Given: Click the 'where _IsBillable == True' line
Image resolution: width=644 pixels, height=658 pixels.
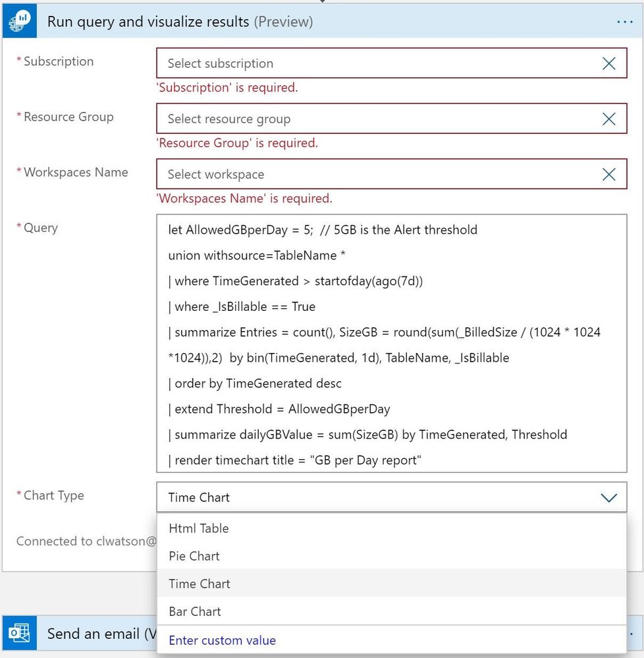Looking at the screenshot, I should click(x=242, y=307).
